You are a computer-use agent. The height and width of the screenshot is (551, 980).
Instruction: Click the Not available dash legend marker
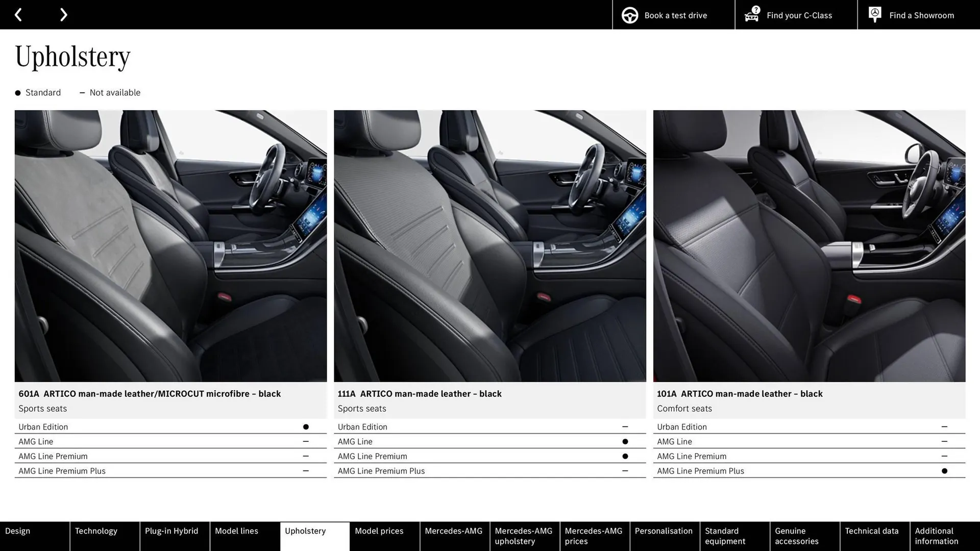(x=82, y=92)
